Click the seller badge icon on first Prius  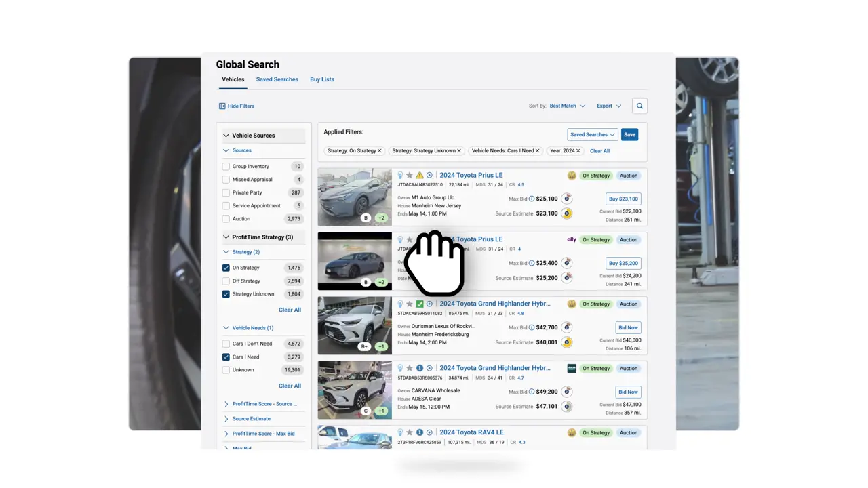click(x=572, y=176)
